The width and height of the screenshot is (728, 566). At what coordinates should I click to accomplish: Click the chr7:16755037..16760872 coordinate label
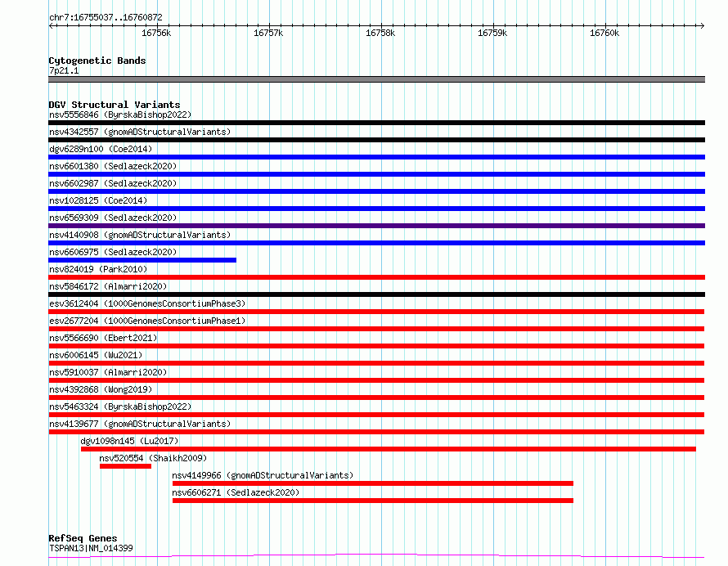(x=106, y=18)
